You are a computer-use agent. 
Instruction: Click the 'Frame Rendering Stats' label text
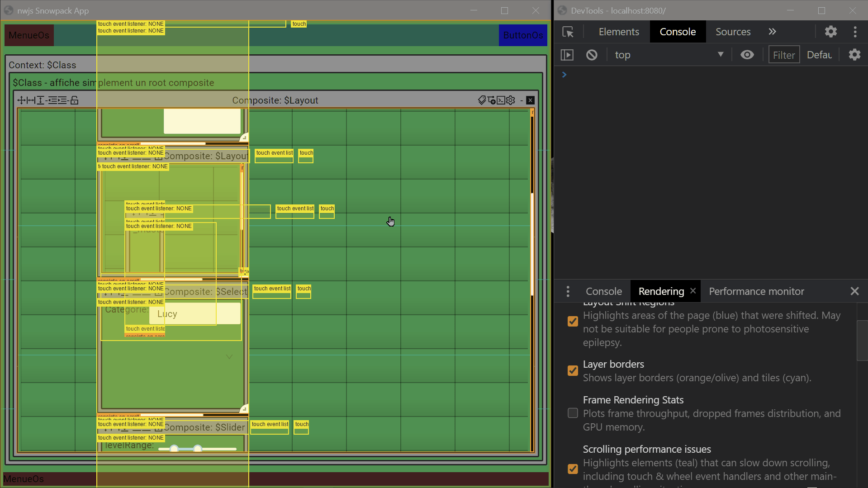coord(633,400)
